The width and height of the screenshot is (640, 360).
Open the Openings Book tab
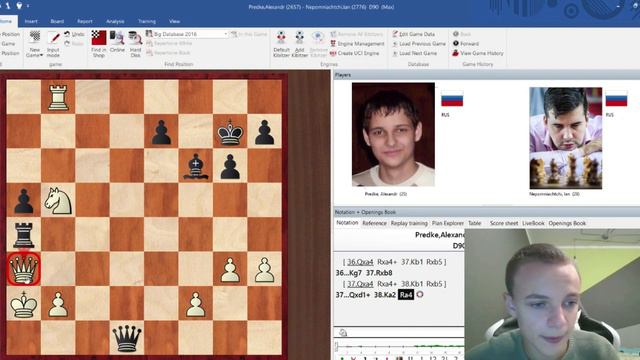pyautogui.click(x=567, y=223)
